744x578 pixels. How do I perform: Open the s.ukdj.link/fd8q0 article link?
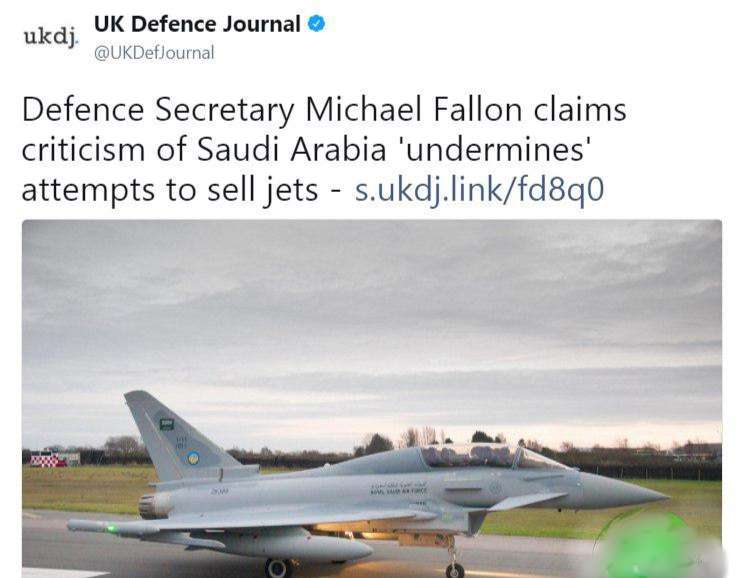point(479,189)
